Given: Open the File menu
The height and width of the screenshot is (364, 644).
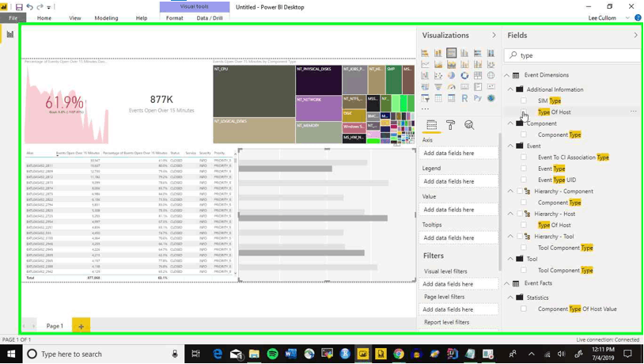Looking at the screenshot, I should click(13, 18).
